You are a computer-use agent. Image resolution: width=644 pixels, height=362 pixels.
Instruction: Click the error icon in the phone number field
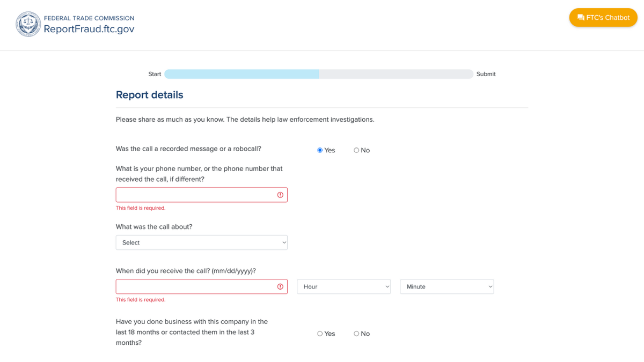point(280,195)
